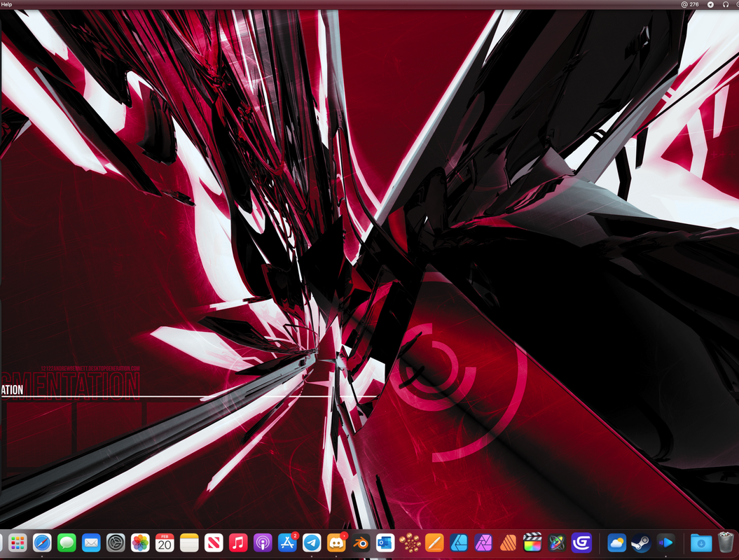The width and height of the screenshot is (739, 560).
Task: Click the Telegram status icon in menu bar
Action: (711, 4)
